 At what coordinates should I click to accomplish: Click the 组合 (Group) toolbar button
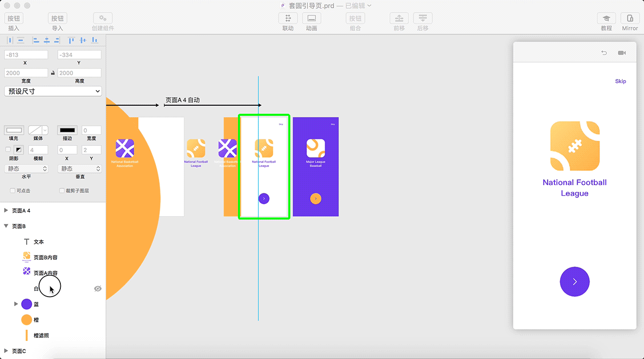(x=355, y=19)
